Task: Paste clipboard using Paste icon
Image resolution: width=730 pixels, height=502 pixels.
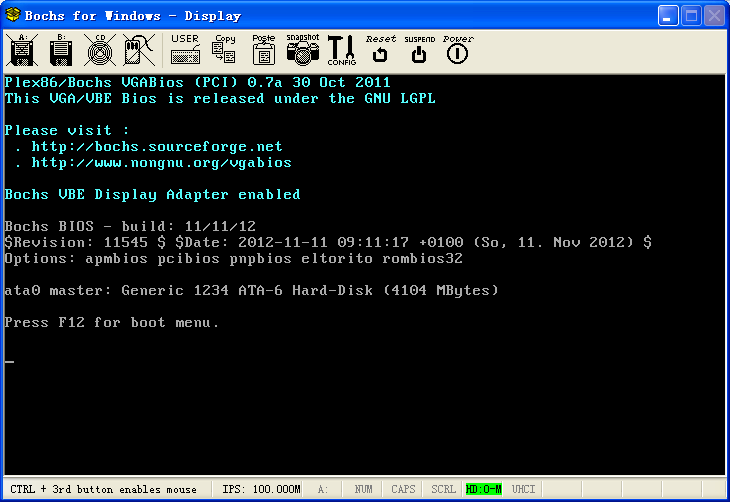Action: point(264,49)
